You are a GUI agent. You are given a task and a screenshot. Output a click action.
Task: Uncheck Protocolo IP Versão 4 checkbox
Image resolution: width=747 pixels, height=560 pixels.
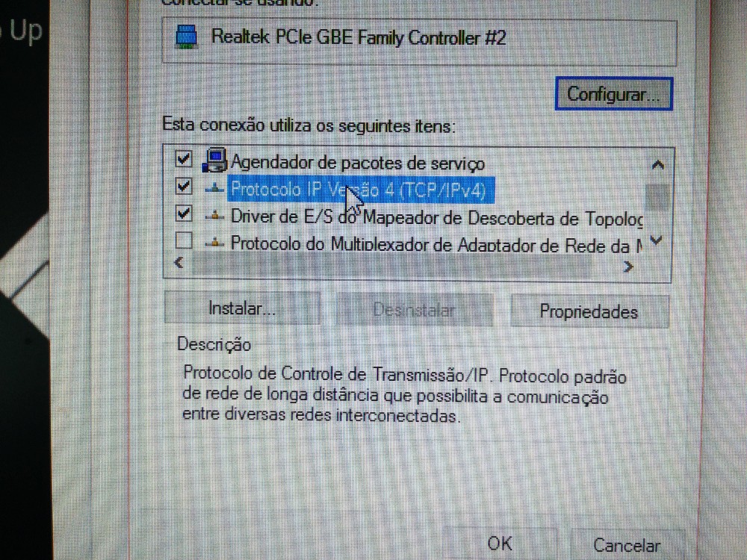tap(184, 186)
